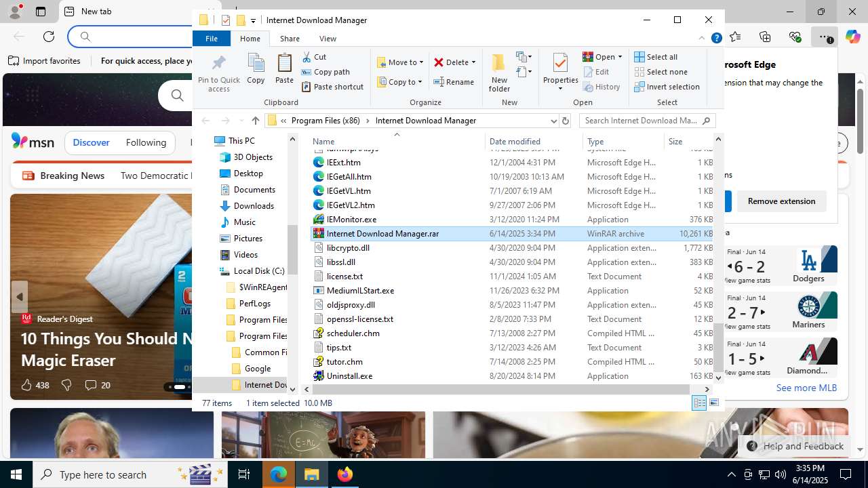The height and width of the screenshot is (488, 868).
Task: Select the license.txt file
Action: (x=512, y=277)
